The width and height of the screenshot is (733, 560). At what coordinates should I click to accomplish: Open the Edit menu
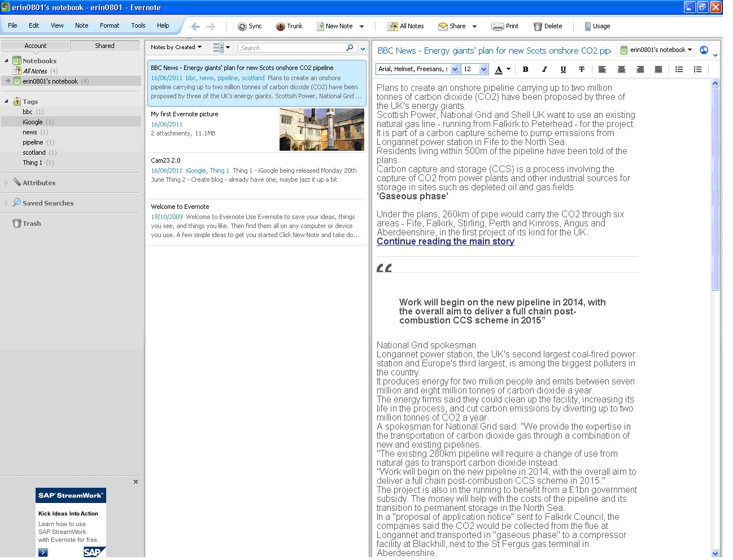tap(34, 25)
